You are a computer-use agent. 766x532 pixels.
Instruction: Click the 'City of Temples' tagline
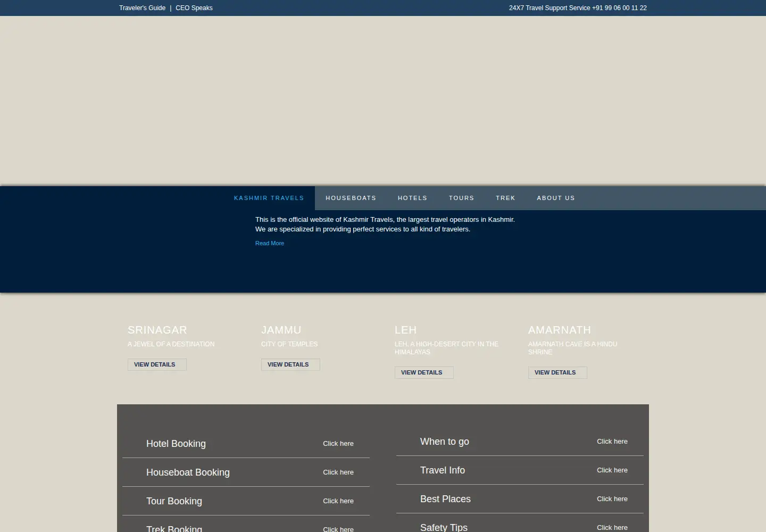pos(289,344)
